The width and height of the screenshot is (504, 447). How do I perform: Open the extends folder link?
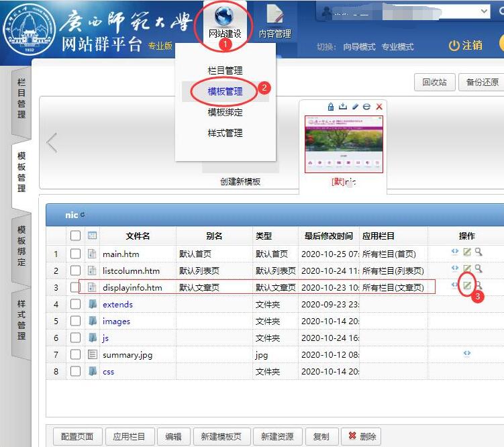[117, 304]
